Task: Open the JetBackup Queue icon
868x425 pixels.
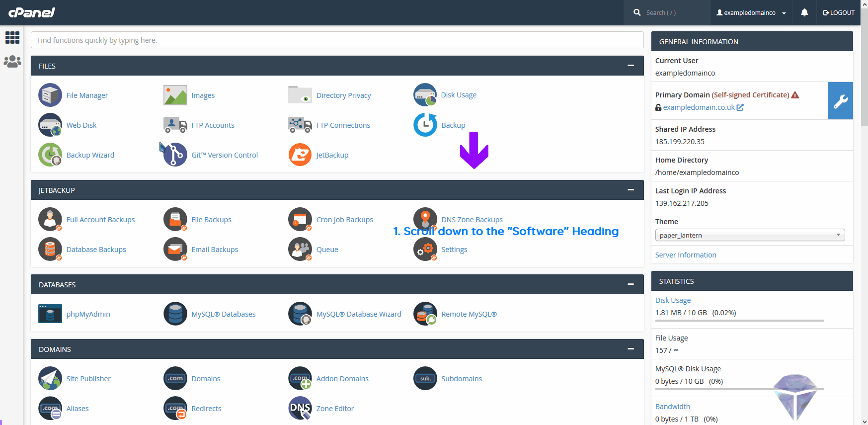Action: click(x=300, y=249)
